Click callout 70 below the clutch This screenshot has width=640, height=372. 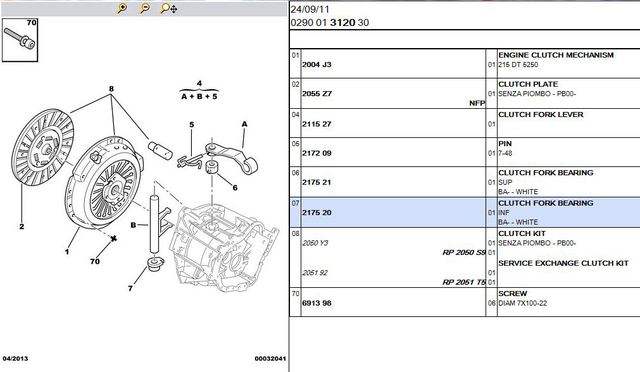coord(95,261)
